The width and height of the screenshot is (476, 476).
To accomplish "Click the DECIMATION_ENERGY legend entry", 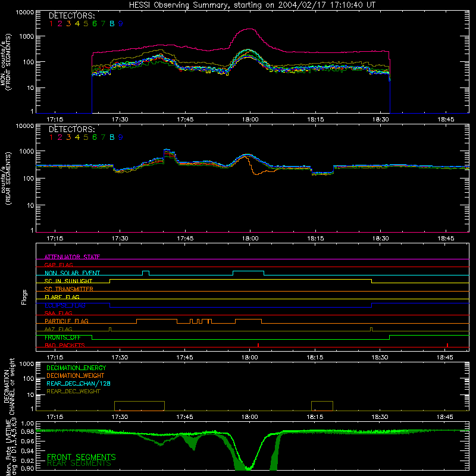I will (76, 368).
